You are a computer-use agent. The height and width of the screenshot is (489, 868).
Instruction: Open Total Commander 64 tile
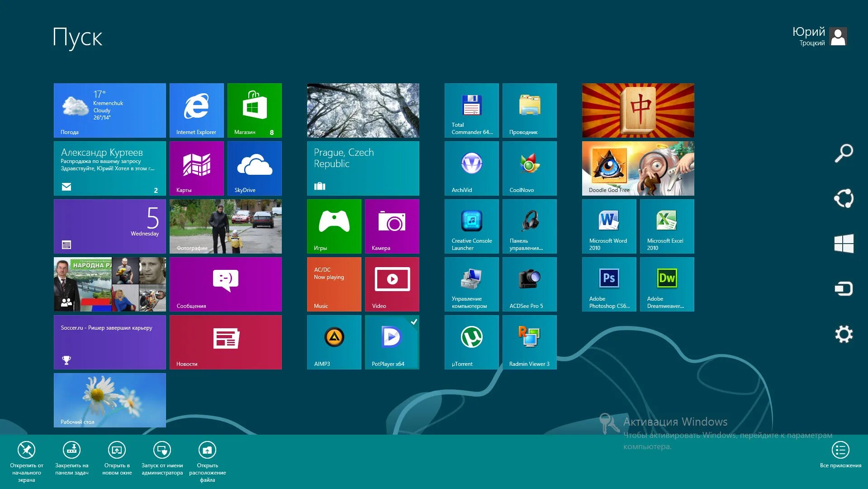point(472,110)
